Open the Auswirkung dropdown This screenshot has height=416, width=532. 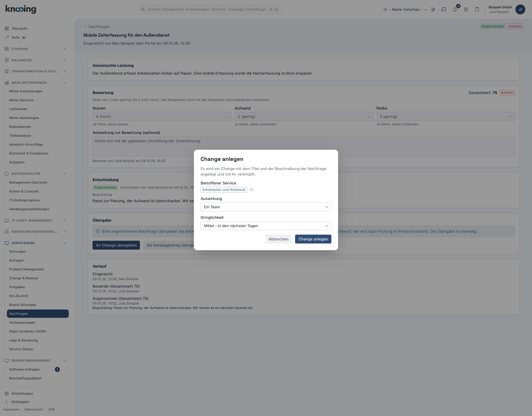click(266, 207)
